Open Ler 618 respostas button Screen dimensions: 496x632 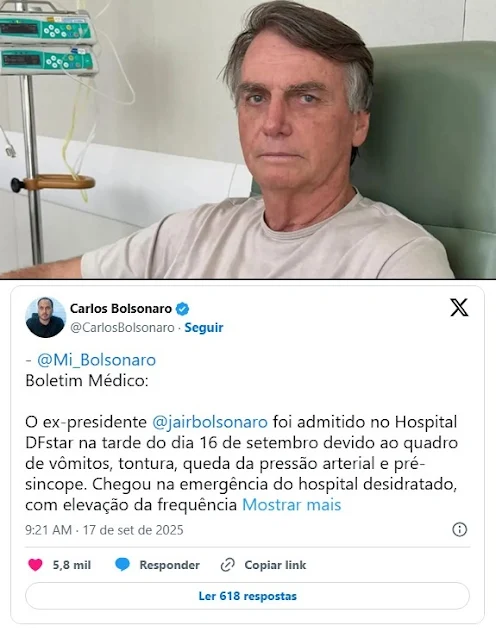tap(247, 596)
